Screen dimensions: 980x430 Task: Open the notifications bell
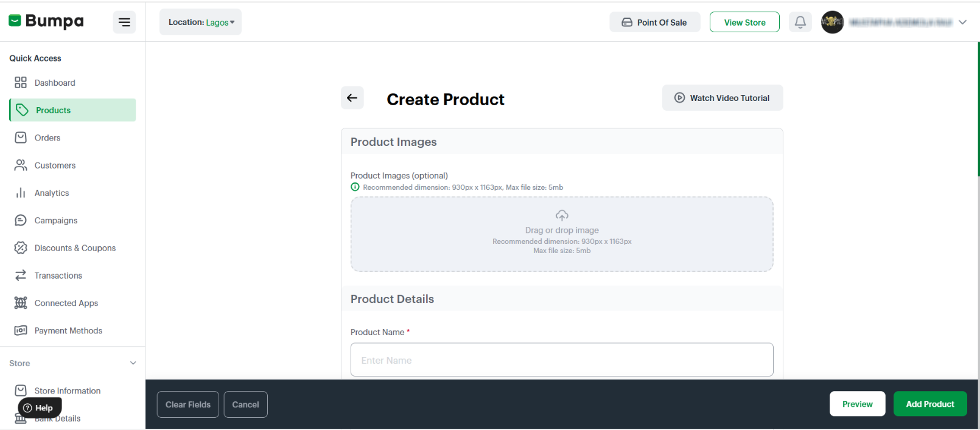coord(800,22)
